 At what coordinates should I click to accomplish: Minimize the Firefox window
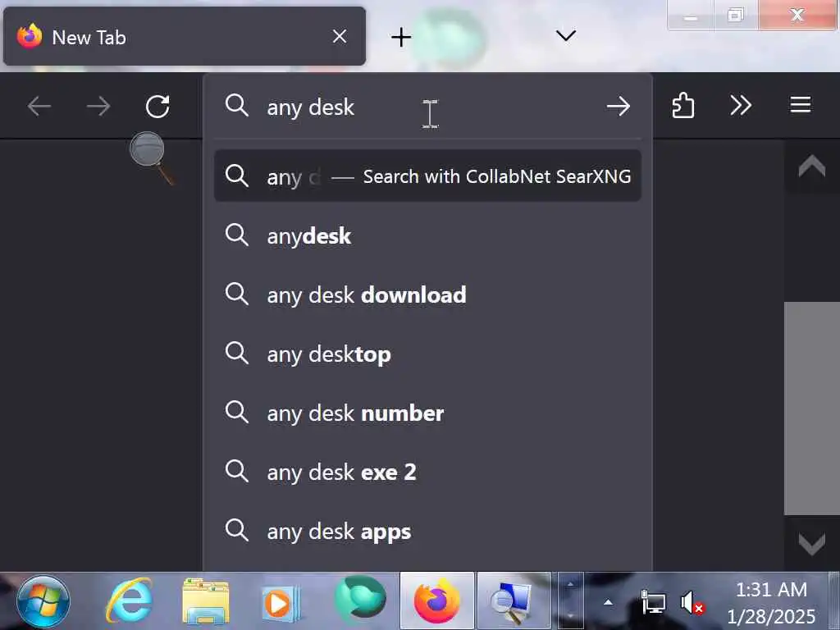pos(691,16)
